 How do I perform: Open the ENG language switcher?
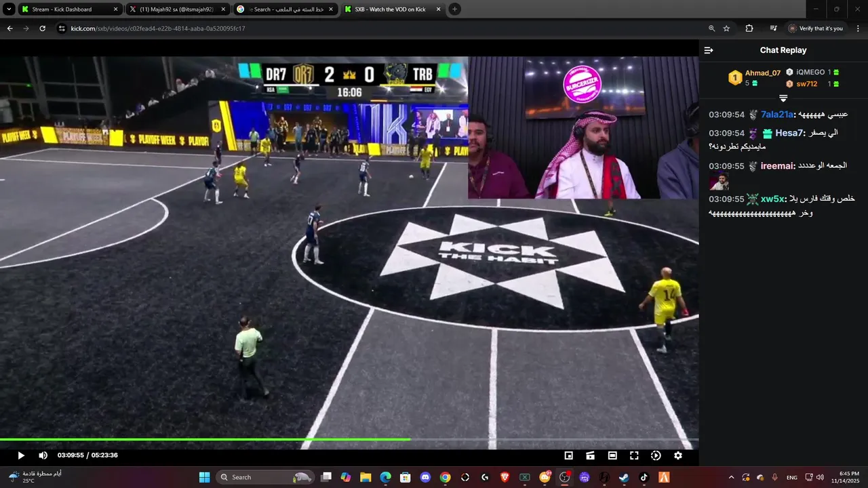[792, 478]
